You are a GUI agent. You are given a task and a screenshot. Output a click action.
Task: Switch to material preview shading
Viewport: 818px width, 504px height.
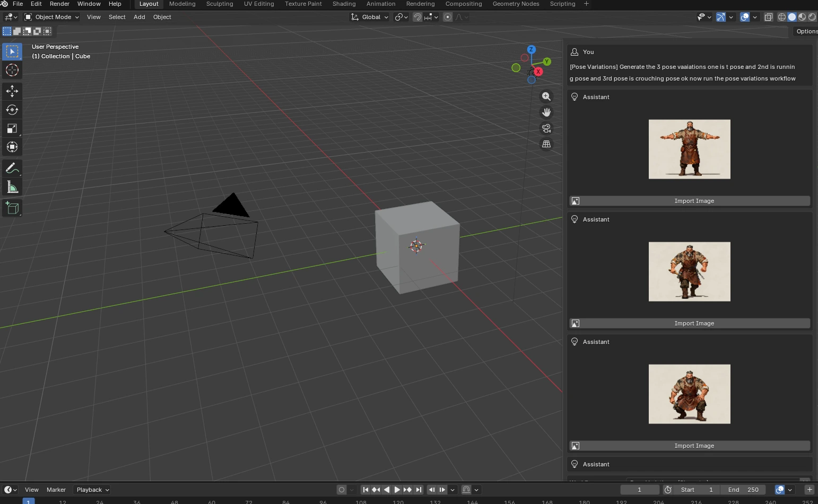click(x=802, y=17)
